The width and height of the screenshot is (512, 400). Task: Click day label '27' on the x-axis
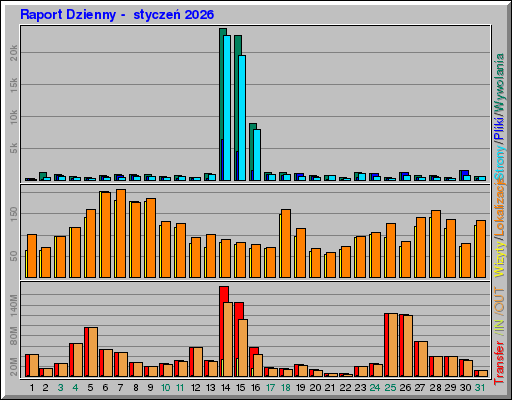pos(420,388)
